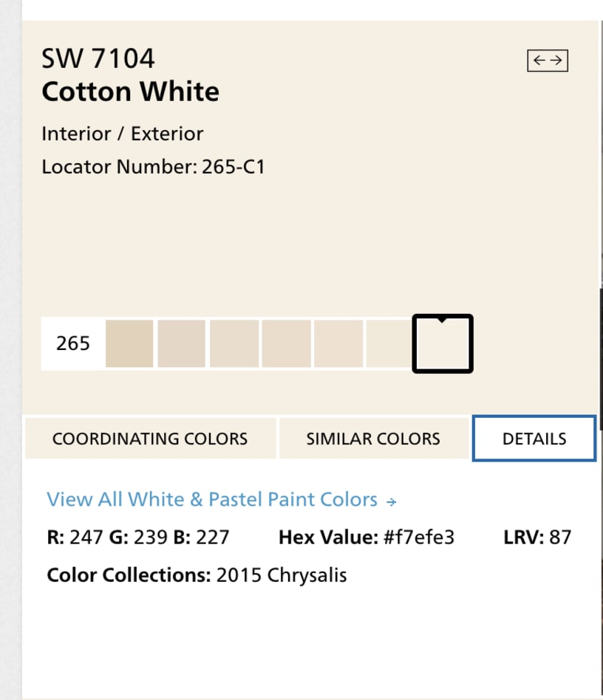
Task: Click the left-right arrows compare icon
Action: click(x=548, y=61)
